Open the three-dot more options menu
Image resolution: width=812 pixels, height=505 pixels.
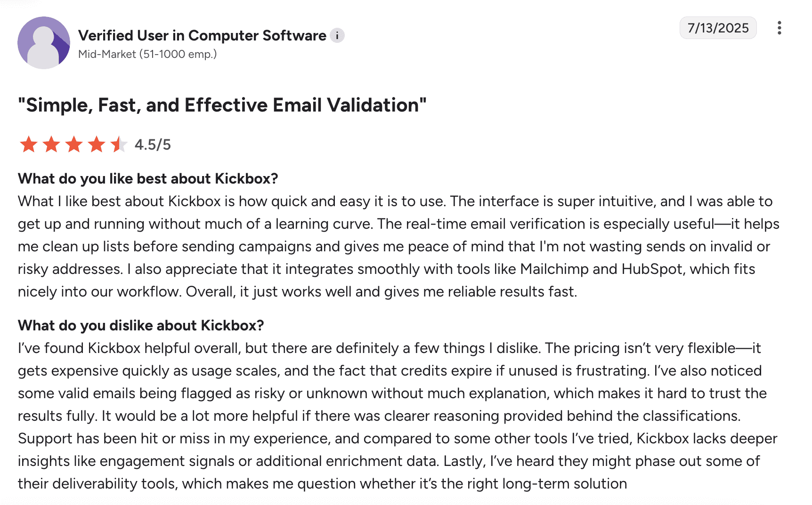point(780,28)
